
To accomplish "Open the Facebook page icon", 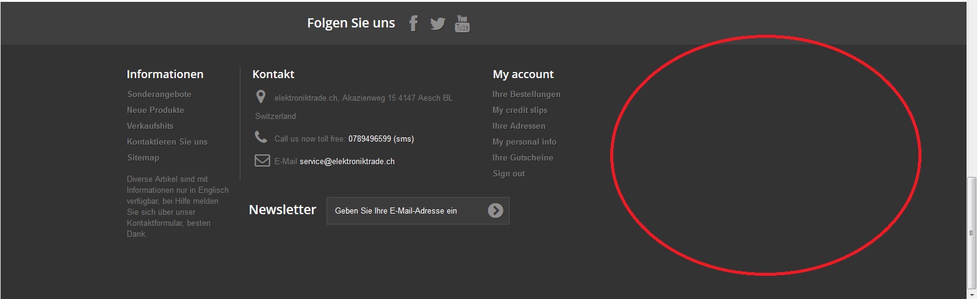I will click(413, 23).
